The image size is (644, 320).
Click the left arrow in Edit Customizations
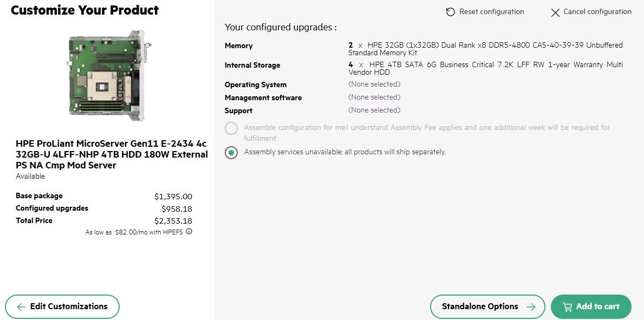click(x=21, y=306)
